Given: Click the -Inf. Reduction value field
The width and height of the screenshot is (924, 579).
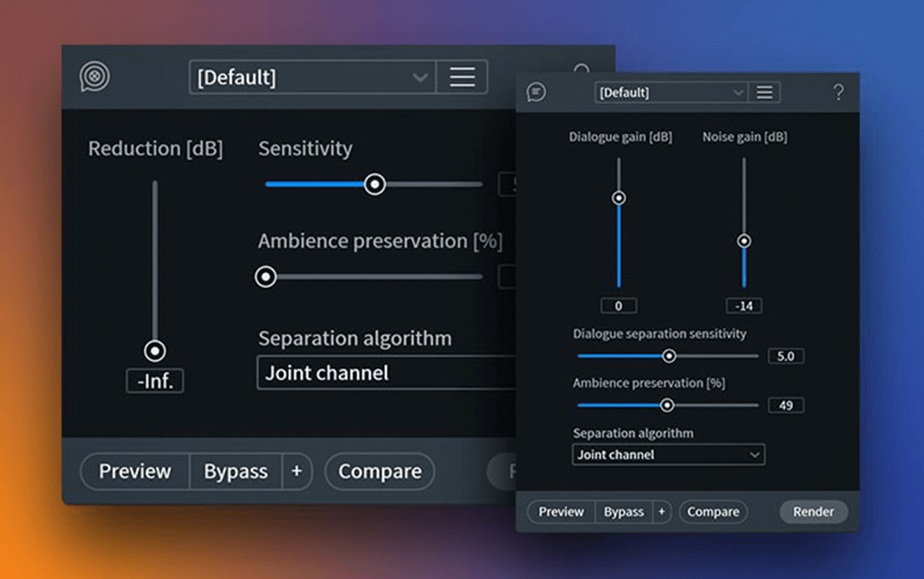Looking at the screenshot, I should coord(155,381).
